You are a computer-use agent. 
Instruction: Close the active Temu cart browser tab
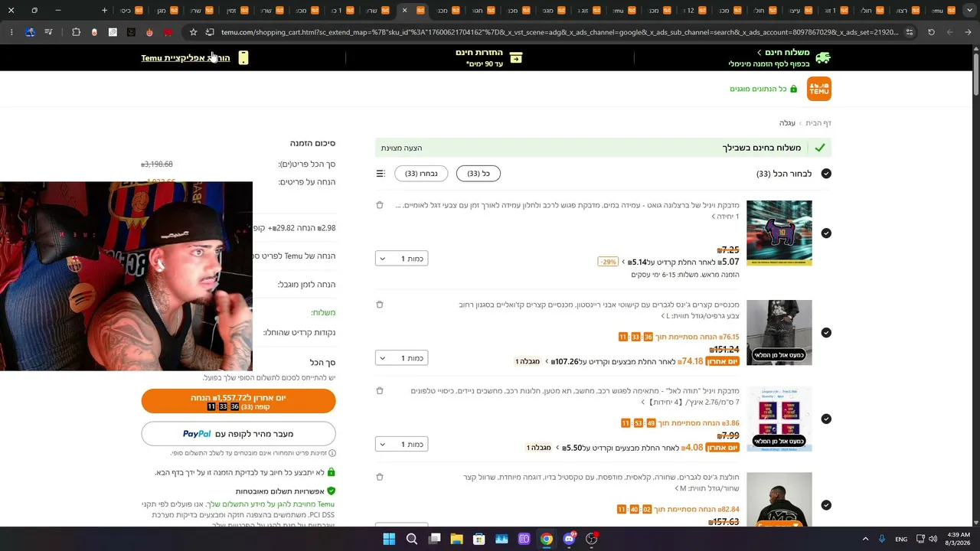tap(404, 11)
